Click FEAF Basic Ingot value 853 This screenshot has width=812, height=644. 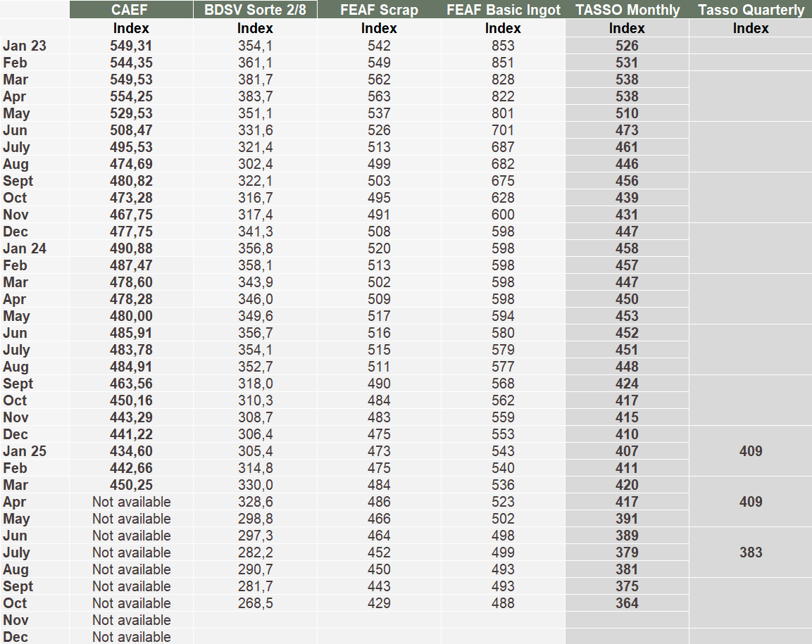coord(503,46)
